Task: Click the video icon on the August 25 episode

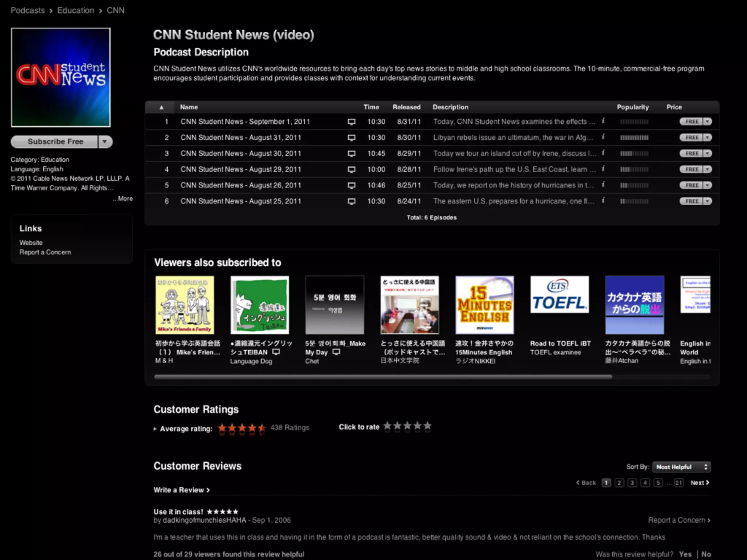Action: pos(351,201)
